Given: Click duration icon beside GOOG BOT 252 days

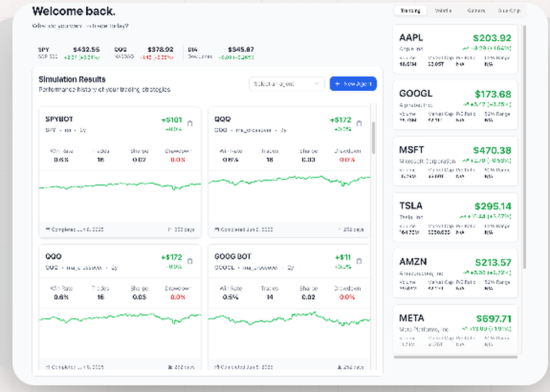Looking at the screenshot, I should point(339,367).
